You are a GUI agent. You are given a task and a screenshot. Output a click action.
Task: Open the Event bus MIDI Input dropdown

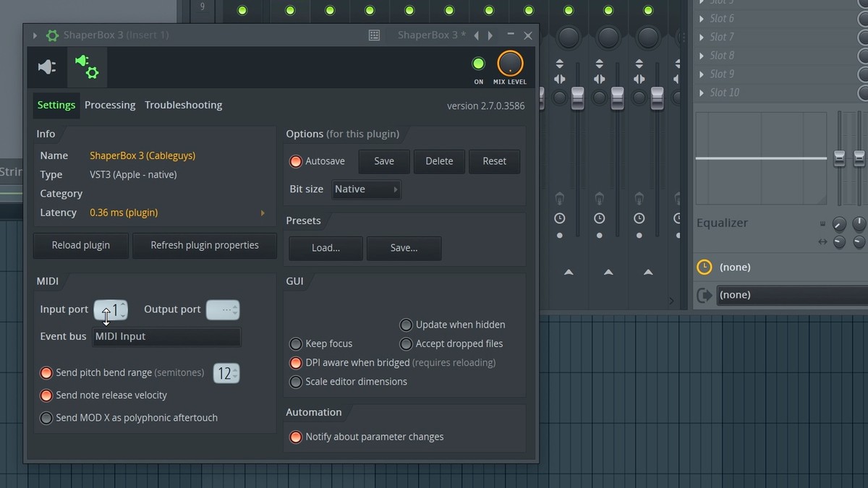click(x=166, y=337)
